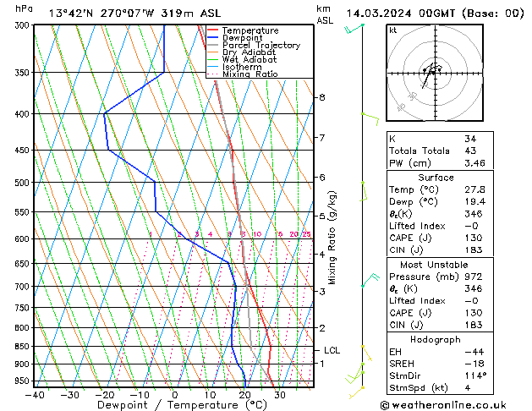Click the 950 hPa pressure label
The image size is (532, 411).
point(24,381)
